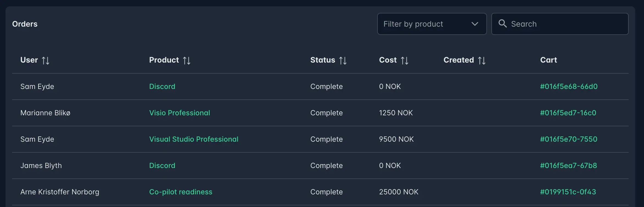Select the Orders heading label
This screenshot has height=207, width=644.
(x=25, y=24)
